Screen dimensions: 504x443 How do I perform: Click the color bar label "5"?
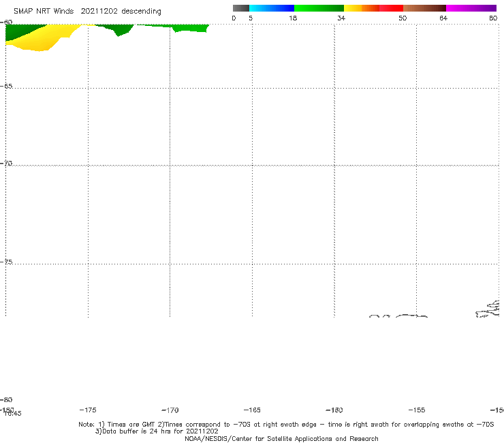coord(251,18)
